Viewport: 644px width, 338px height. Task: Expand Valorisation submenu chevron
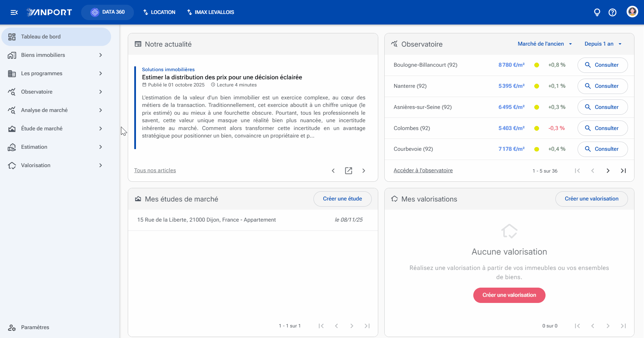click(101, 165)
